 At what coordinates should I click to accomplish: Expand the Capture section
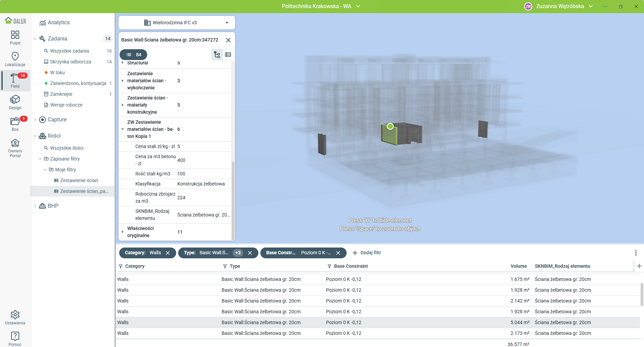pyautogui.click(x=35, y=120)
